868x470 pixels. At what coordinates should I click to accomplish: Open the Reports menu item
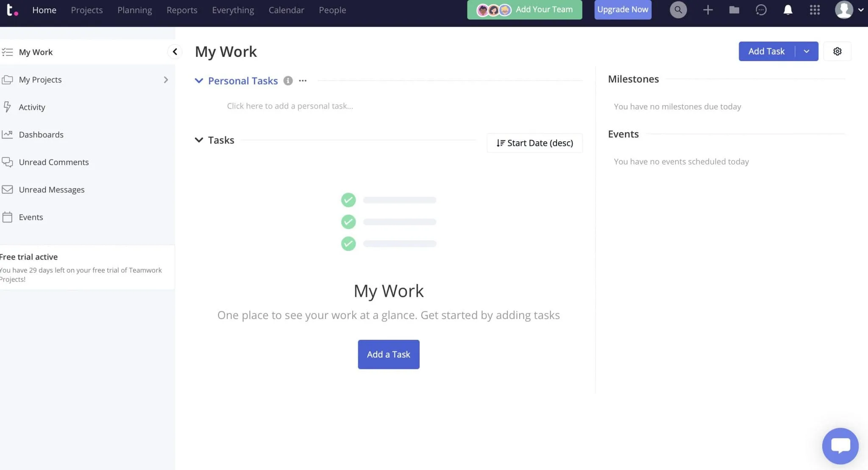point(181,11)
